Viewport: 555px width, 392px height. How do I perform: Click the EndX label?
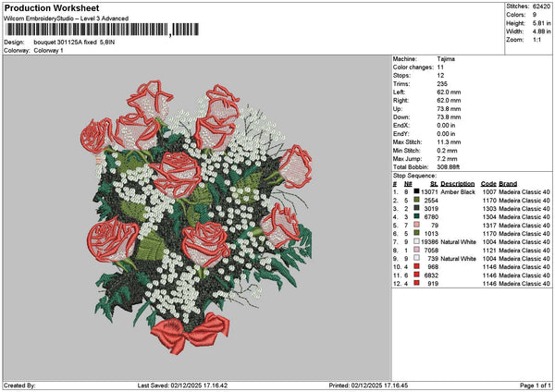(401, 125)
